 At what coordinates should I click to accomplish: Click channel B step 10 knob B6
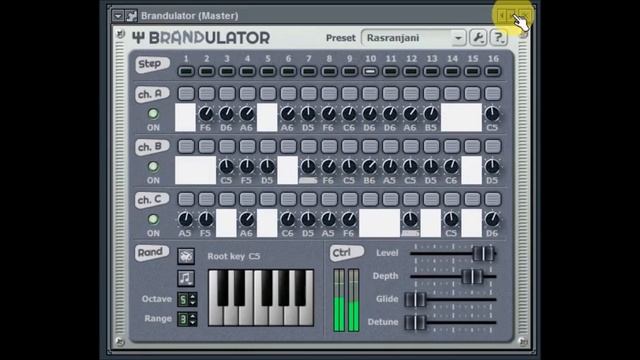[370, 167]
